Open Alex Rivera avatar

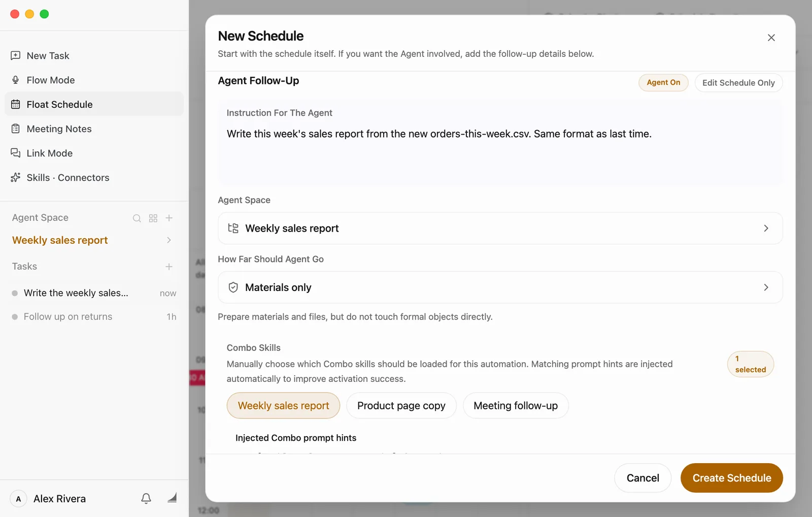(x=18, y=499)
